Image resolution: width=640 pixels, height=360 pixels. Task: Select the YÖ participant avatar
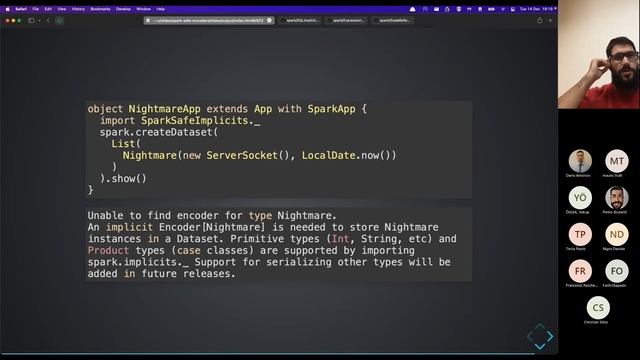(x=580, y=198)
